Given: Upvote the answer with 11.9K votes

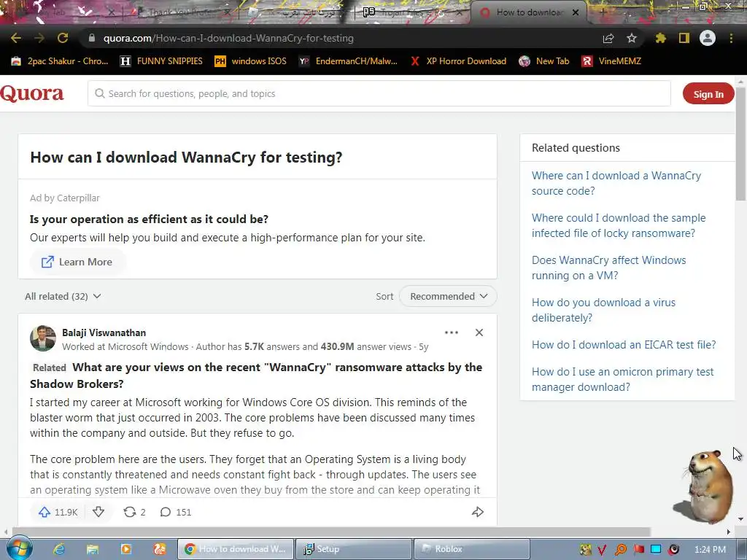Looking at the screenshot, I should [58, 512].
